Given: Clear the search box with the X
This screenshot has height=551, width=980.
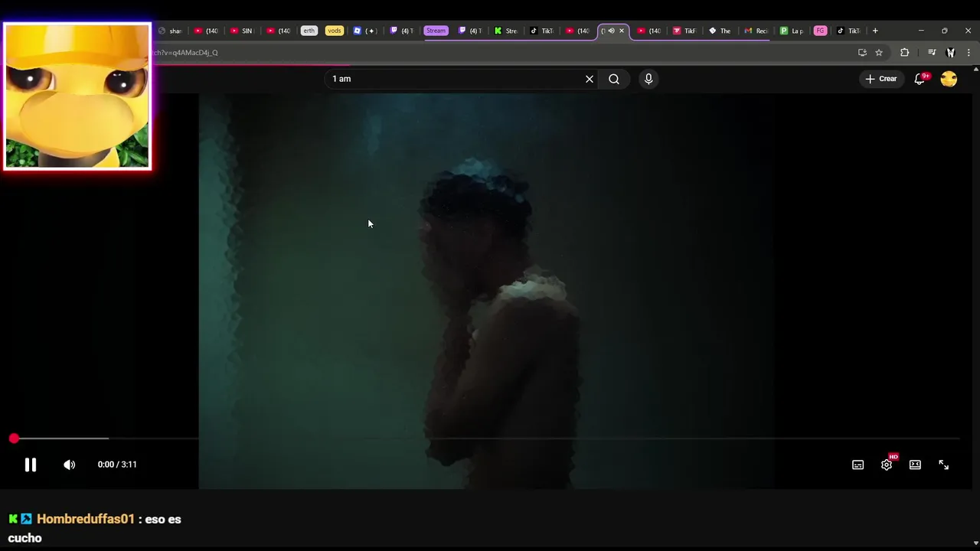Looking at the screenshot, I should point(590,79).
